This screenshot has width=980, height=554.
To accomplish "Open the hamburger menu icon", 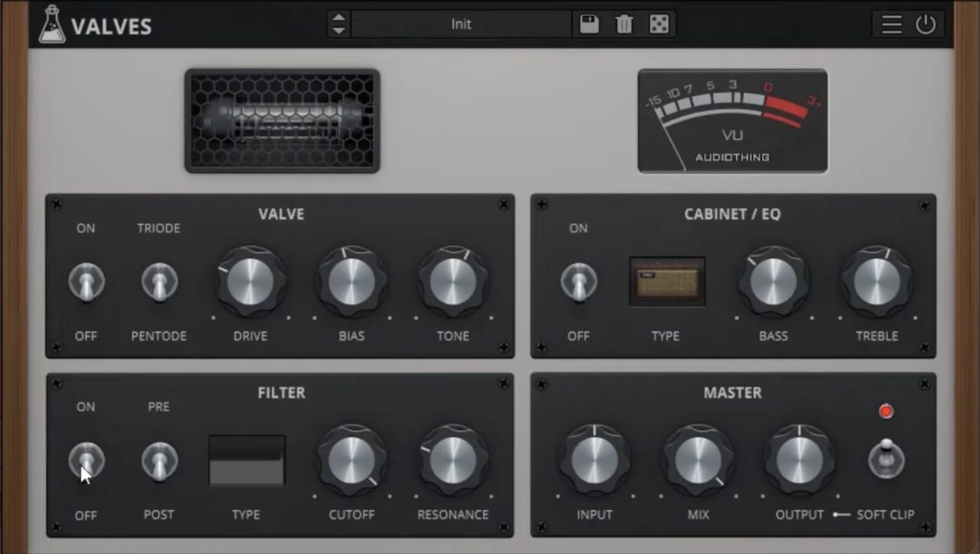I will point(891,24).
